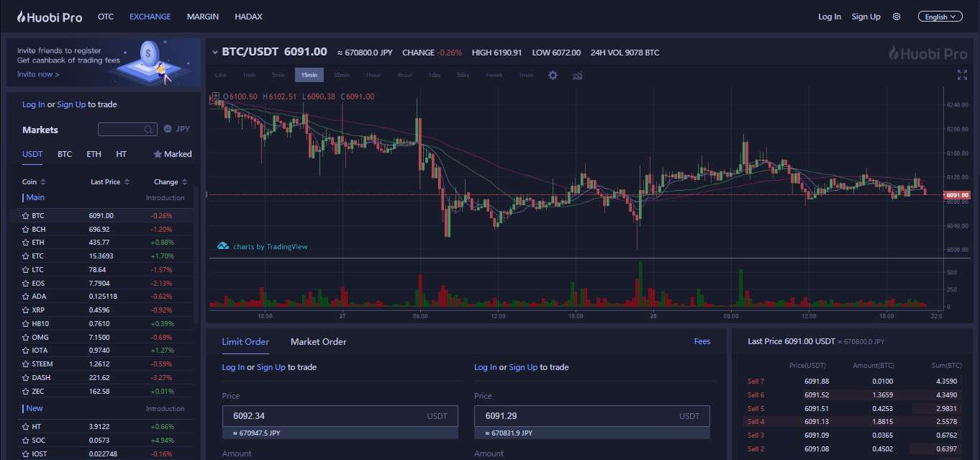
Task: Select Sell 4 order book row
Action: click(853, 422)
